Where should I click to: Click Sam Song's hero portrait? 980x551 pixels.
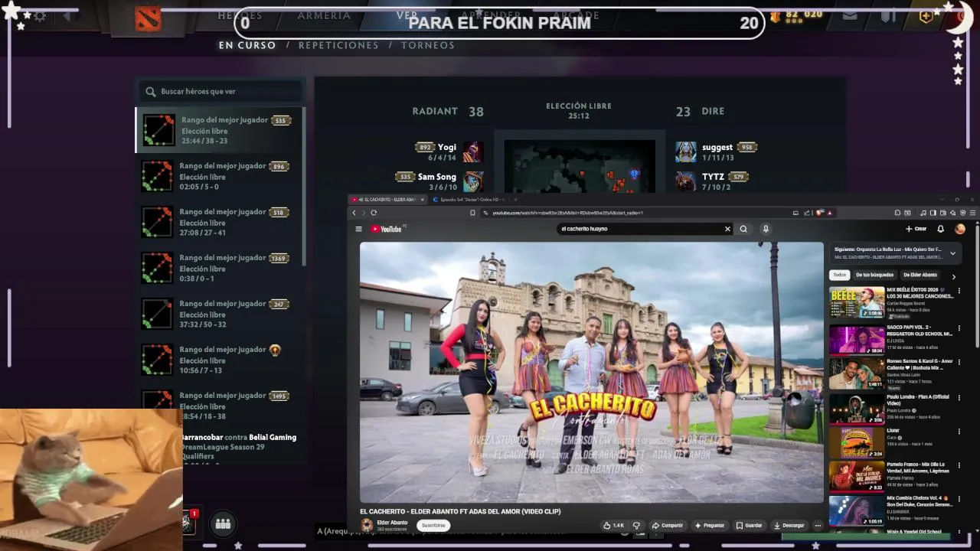coord(472,182)
